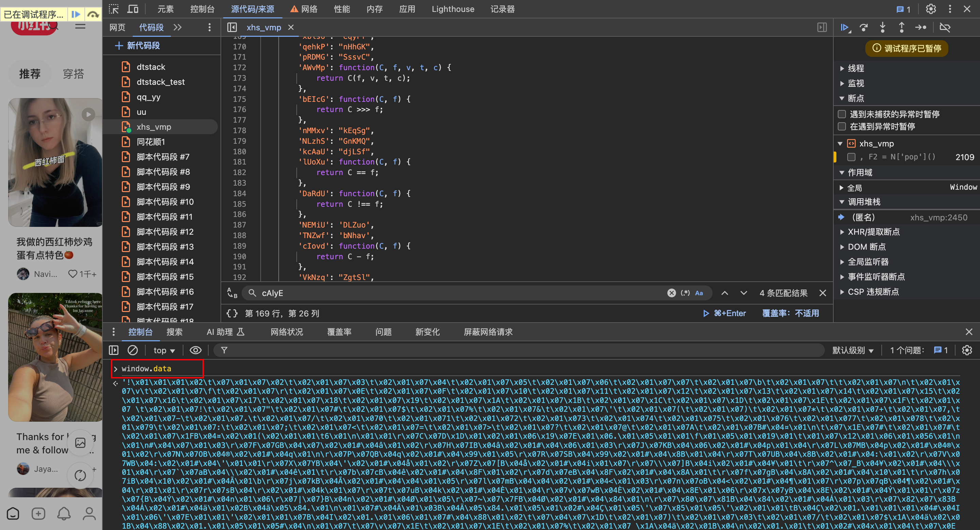The height and width of the screenshot is (530, 980).
Task: Click the cAlyE search input field
Action: tap(457, 293)
